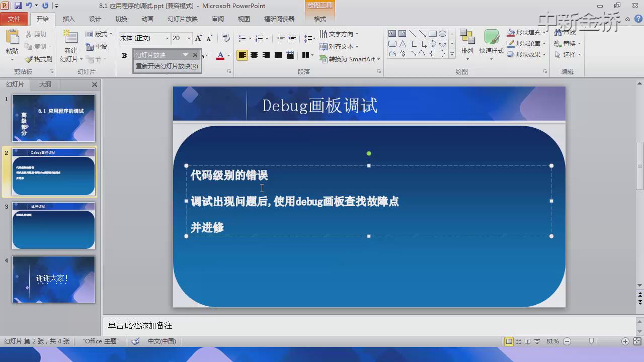Switch to the Slide Show (幻灯片放映) tab
Image resolution: width=644 pixels, height=362 pixels.
pos(183,19)
